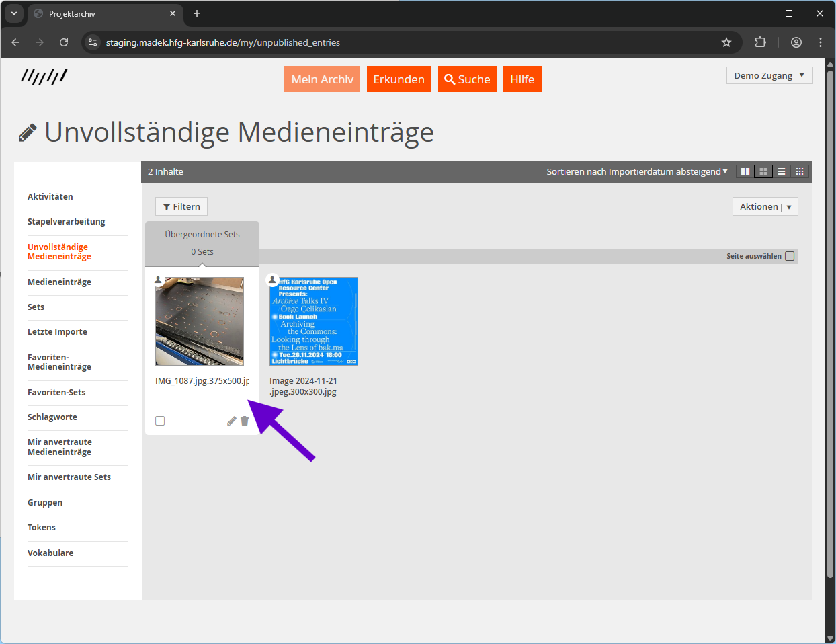Click the Madek slashes logo
The width and height of the screenshot is (836, 644).
[x=44, y=76]
